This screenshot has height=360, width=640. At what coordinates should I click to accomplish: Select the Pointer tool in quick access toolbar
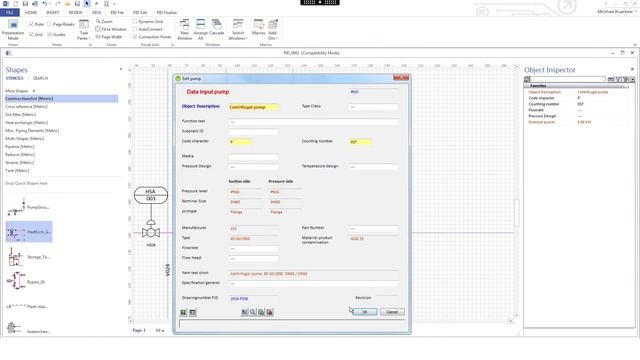pos(87,4)
